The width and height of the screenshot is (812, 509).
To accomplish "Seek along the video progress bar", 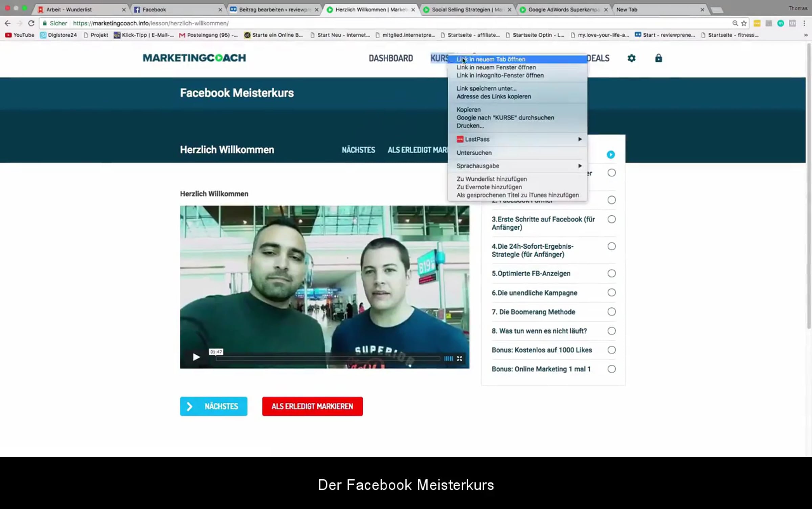I will pos(328,358).
